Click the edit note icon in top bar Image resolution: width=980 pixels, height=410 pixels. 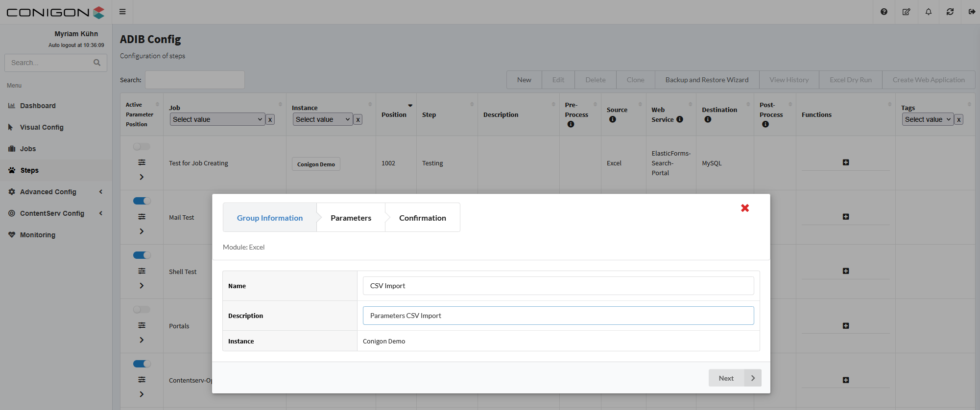[x=906, y=12]
